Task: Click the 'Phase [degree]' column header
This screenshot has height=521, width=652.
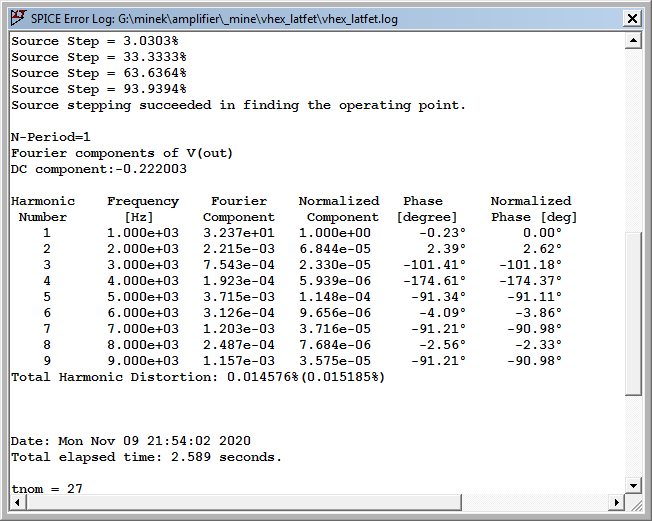Action: pos(427,209)
